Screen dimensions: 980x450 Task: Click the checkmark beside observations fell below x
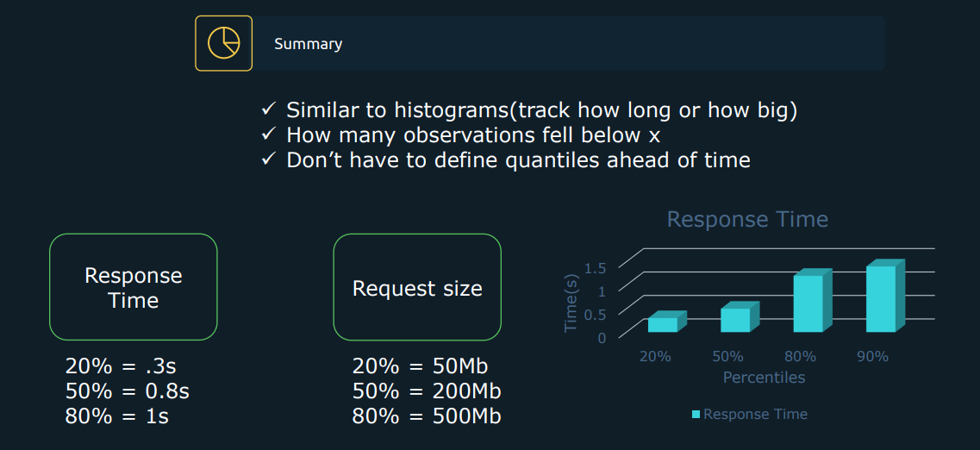pyautogui.click(x=269, y=134)
